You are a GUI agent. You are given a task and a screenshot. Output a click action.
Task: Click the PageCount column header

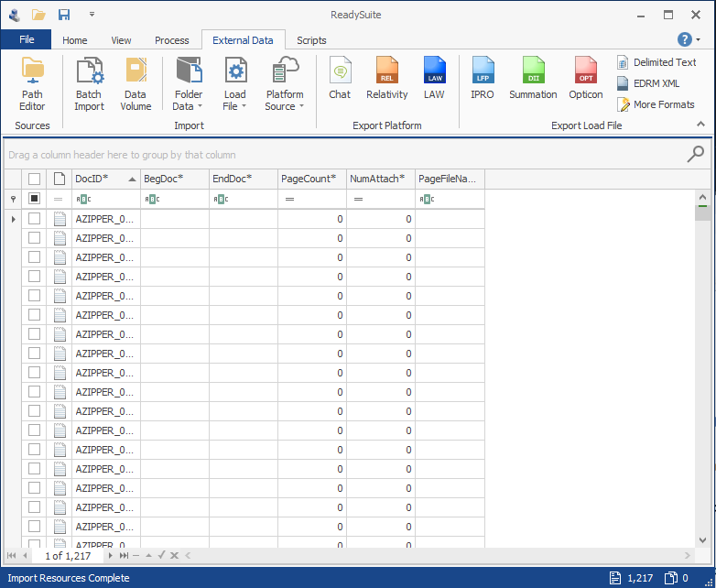tap(312, 179)
